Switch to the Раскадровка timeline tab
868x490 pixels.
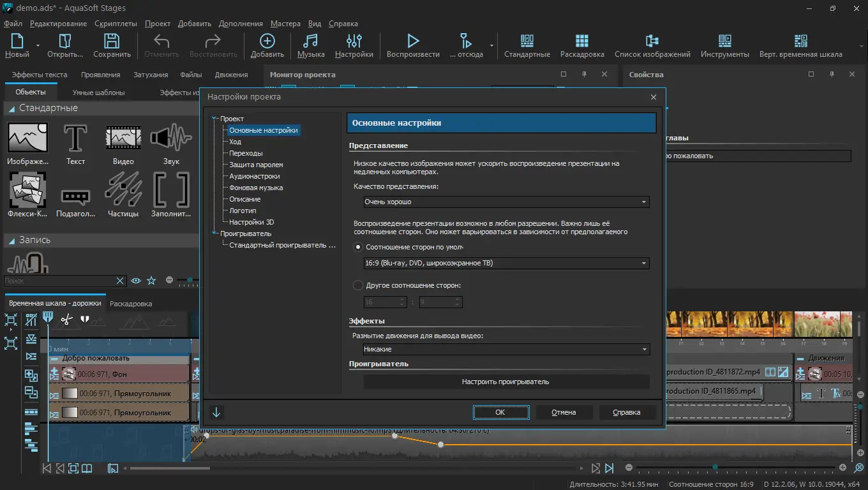(x=131, y=304)
